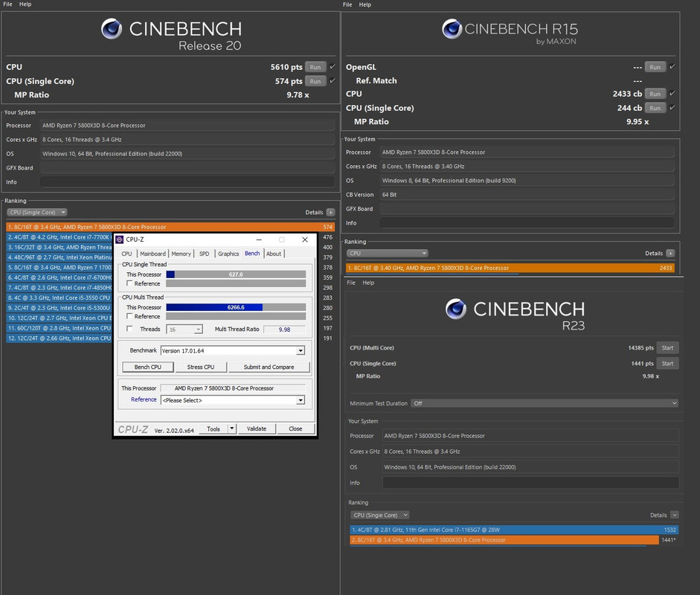Click the Cinebench Release 20 logo icon
The height and width of the screenshot is (595, 700).
click(111, 29)
